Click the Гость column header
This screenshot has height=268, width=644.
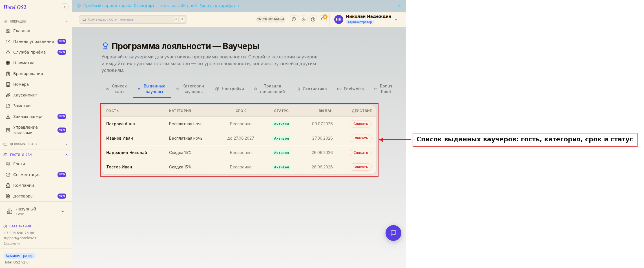pos(112,111)
